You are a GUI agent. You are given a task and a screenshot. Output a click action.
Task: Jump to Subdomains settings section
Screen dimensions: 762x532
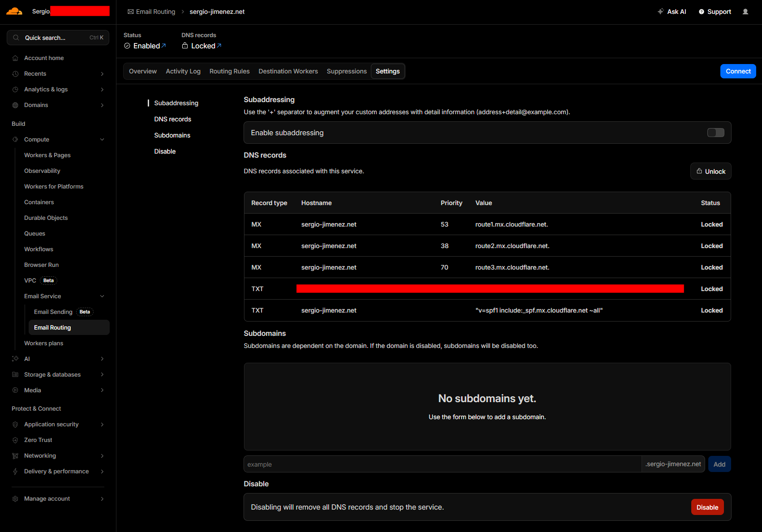(172, 135)
